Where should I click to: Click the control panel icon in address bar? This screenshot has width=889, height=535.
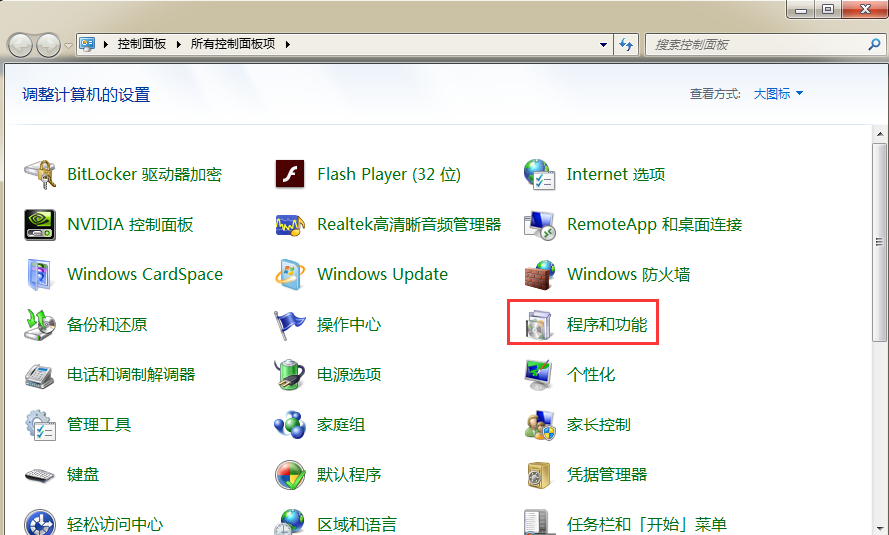click(x=87, y=44)
